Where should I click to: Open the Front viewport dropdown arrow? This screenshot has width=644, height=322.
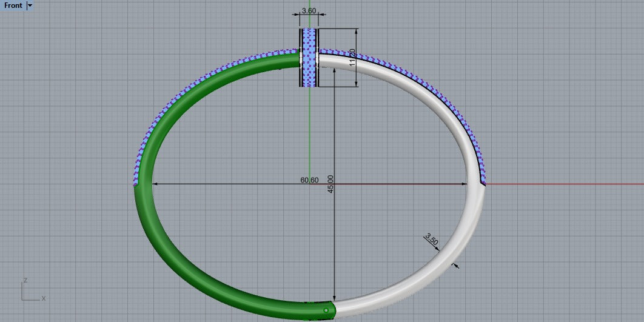click(x=30, y=5)
